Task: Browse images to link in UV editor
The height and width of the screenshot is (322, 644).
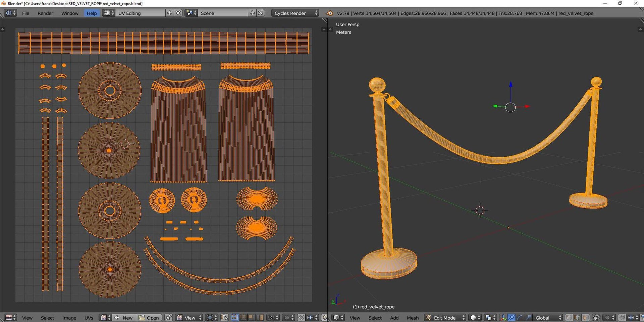Action: coord(106,318)
